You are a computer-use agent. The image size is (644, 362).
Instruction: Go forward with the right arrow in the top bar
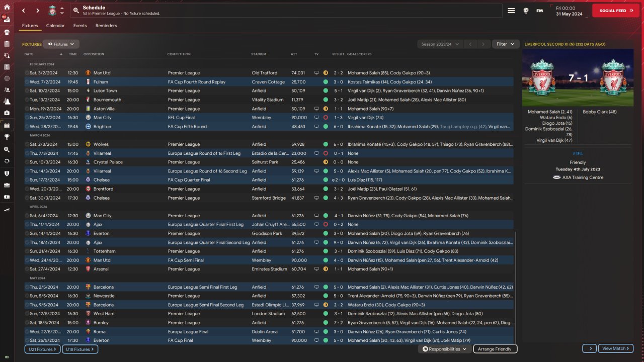[38, 11]
